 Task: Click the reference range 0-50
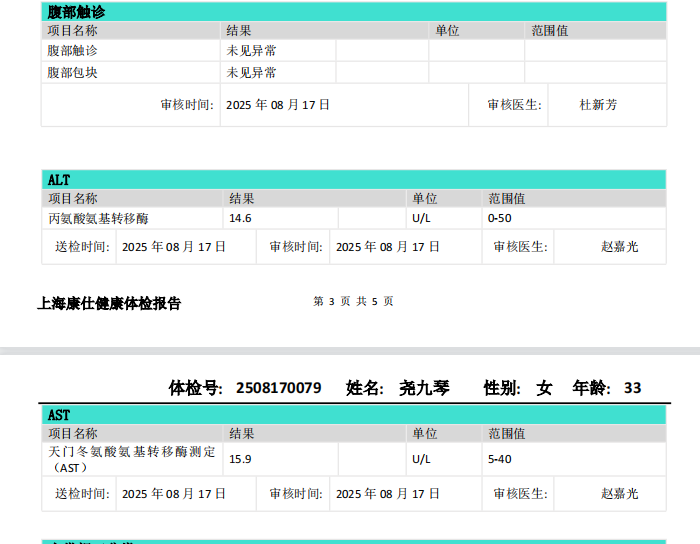coord(500,218)
